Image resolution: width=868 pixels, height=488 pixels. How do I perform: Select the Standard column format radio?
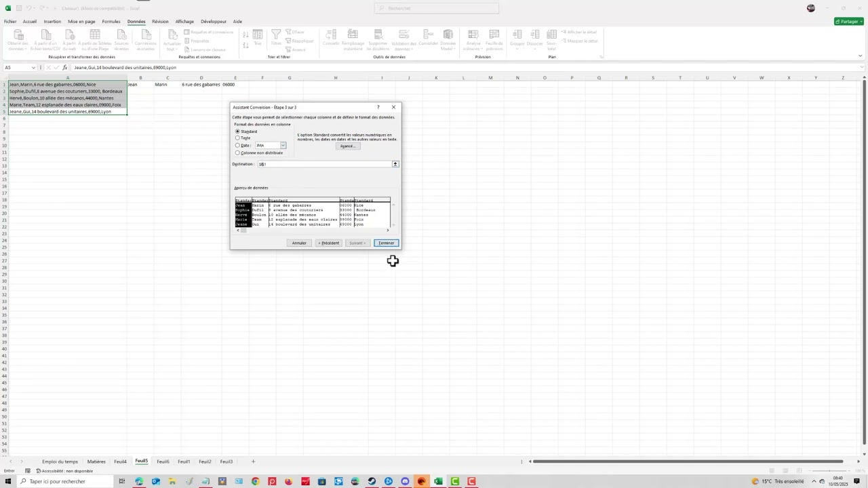(237, 131)
